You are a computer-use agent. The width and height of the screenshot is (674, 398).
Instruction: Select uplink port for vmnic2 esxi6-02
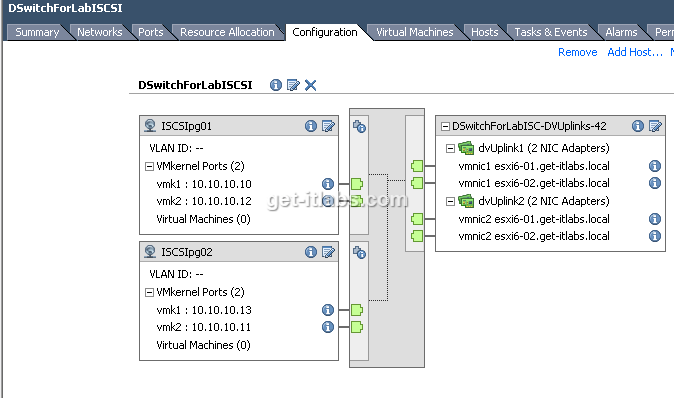coord(417,236)
